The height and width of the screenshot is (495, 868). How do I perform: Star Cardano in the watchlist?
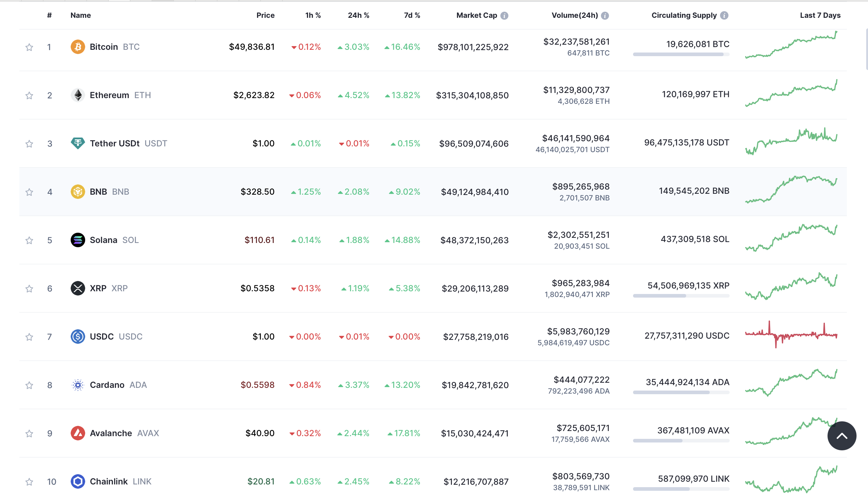point(29,385)
